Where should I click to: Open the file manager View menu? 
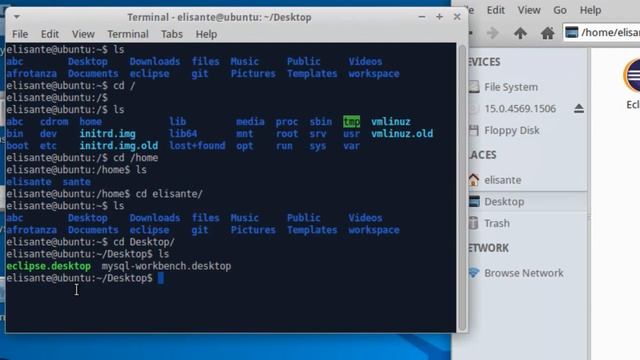[529, 10]
